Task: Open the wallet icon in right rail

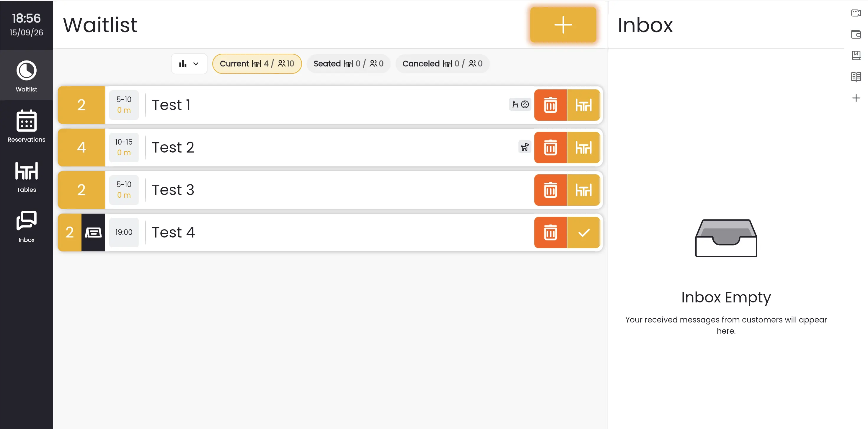Action: click(x=856, y=34)
